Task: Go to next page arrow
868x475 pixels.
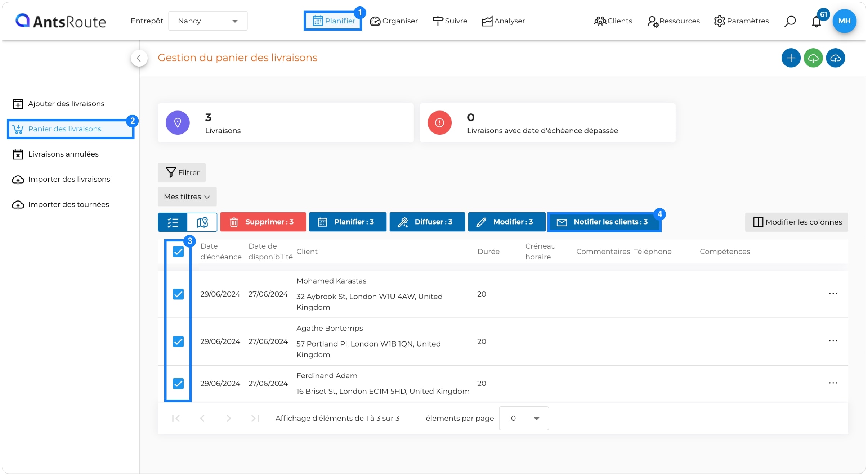Action: coord(229,418)
